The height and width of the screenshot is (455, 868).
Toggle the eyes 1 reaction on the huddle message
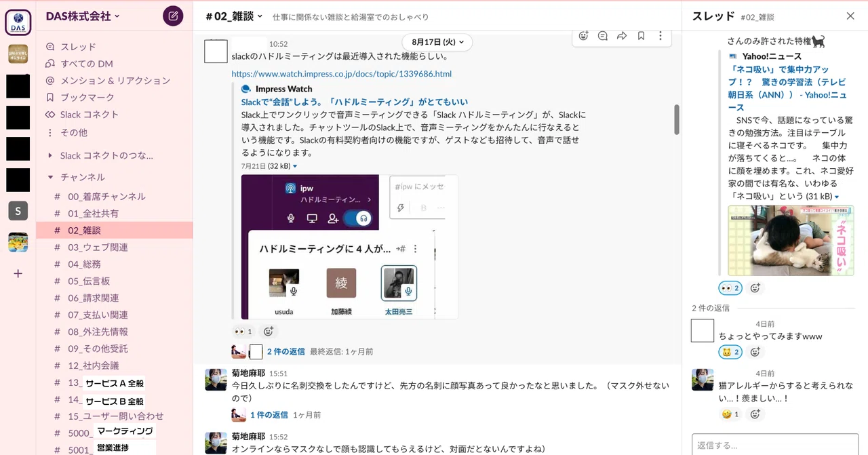243,332
